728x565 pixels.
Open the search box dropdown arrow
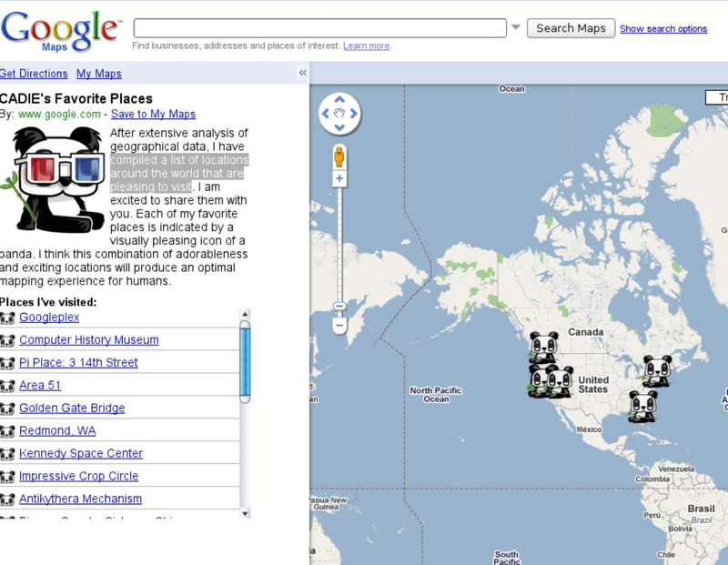click(516, 27)
